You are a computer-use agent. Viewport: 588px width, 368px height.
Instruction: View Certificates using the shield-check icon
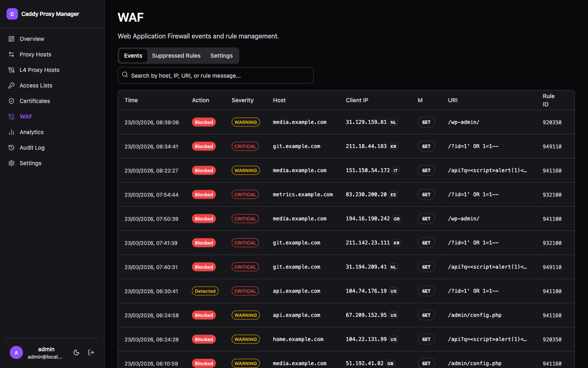point(11,101)
